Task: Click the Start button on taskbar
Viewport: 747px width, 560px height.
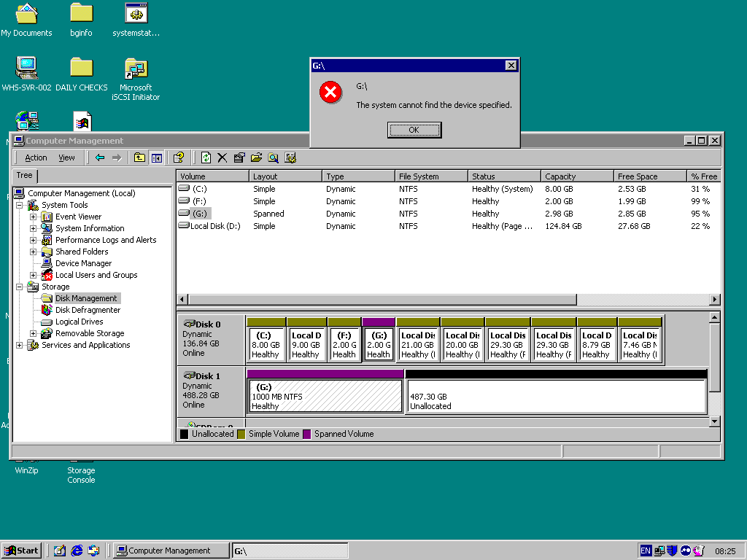Action: click(x=21, y=551)
